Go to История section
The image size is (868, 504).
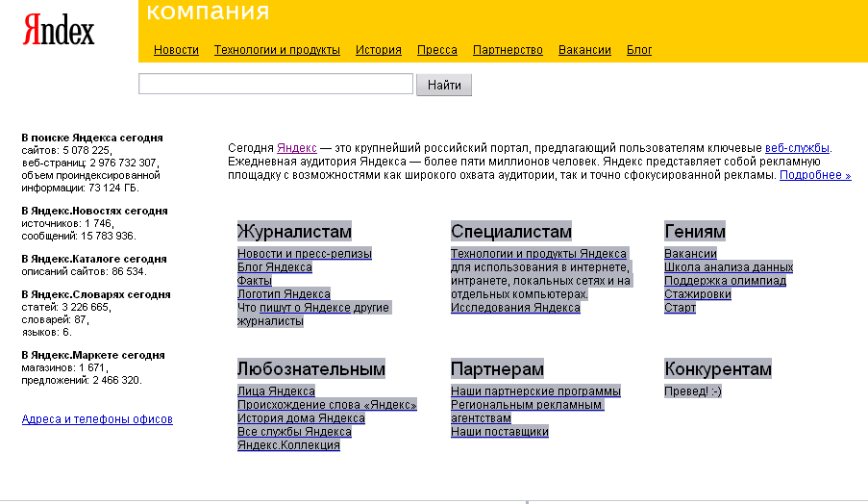pyautogui.click(x=379, y=50)
